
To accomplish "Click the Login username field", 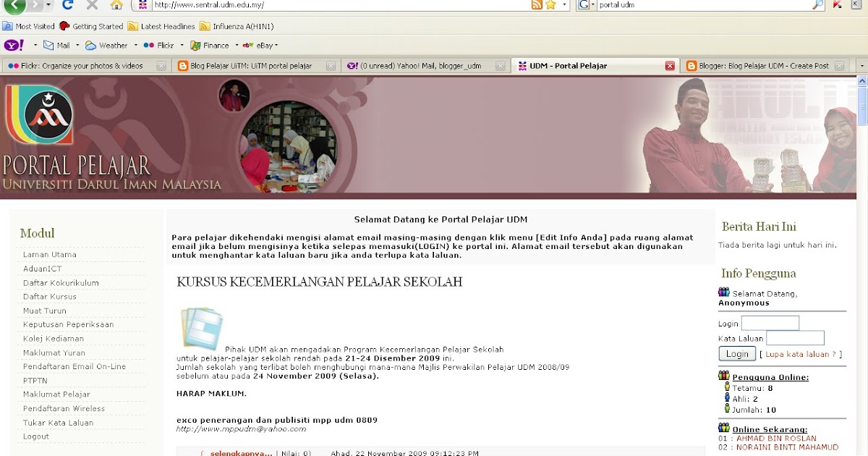I will coord(770,323).
